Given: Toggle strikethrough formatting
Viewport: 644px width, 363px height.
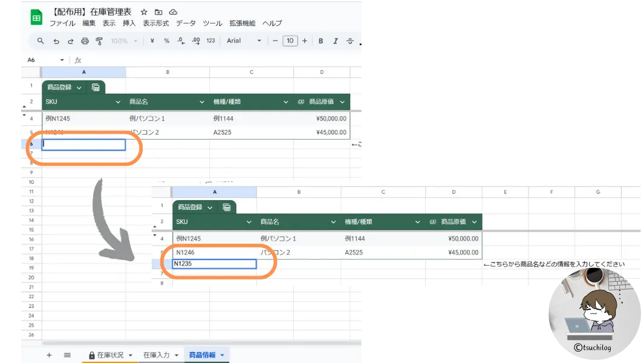Looking at the screenshot, I should tap(350, 41).
